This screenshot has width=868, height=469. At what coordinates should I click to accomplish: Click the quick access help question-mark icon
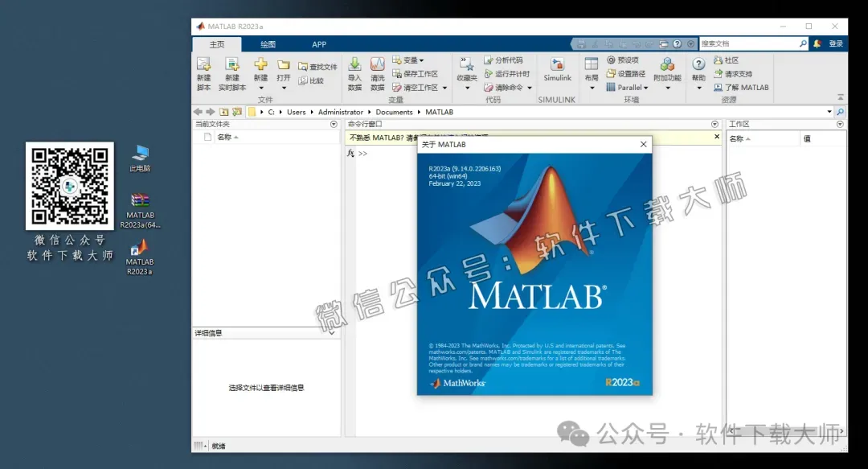(x=677, y=43)
